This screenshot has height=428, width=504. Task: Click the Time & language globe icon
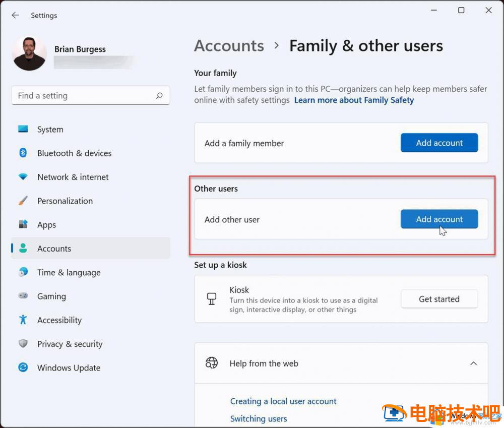point(23,272)
